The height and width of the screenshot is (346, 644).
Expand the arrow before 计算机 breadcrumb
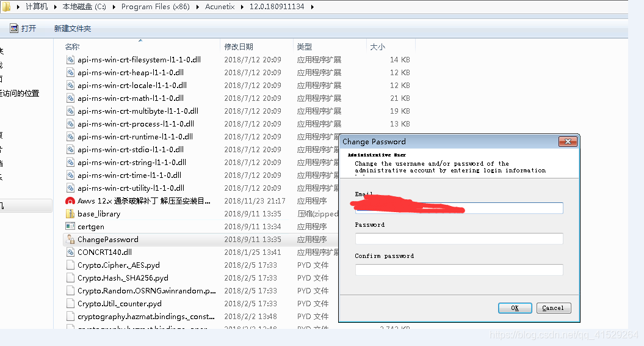[18, 7]
